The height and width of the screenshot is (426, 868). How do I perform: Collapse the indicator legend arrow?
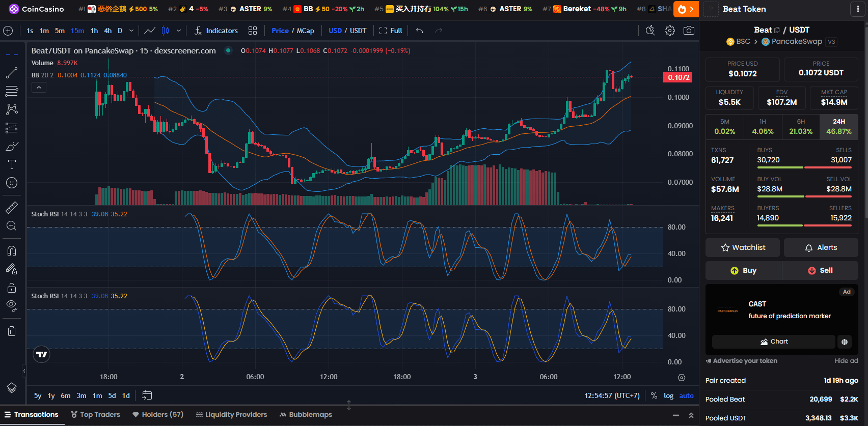point(39,88)
